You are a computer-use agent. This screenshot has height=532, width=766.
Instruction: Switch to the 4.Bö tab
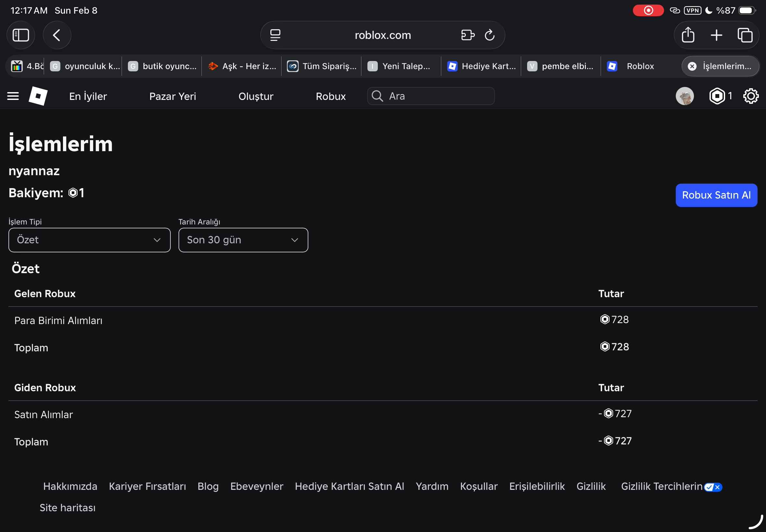click(27, 66)
